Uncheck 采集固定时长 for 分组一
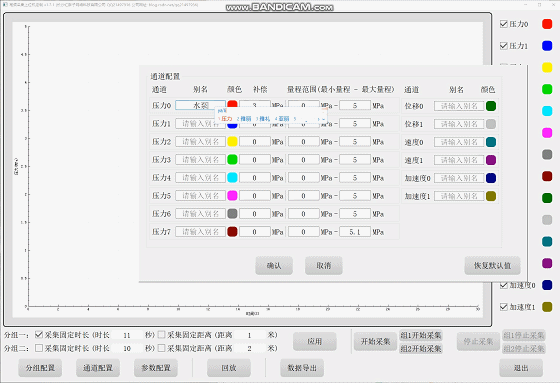 (x=39, y=335)
